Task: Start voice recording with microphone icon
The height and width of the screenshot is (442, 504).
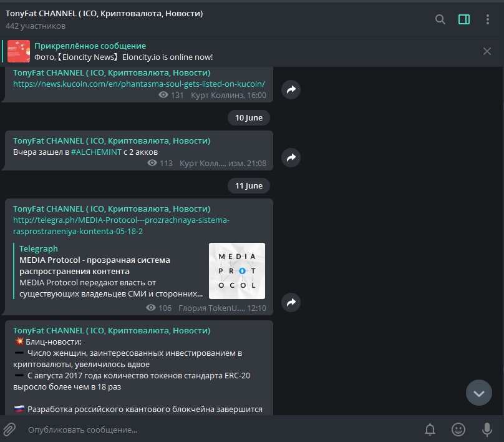Action: click(x=487, y=430)
